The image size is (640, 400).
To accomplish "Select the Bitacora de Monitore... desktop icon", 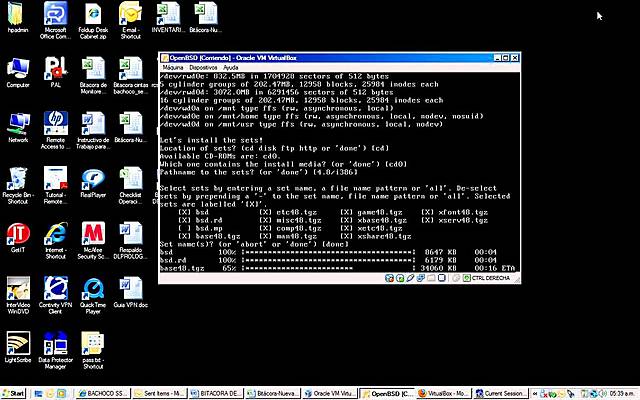I will click(x=93, y=76).
